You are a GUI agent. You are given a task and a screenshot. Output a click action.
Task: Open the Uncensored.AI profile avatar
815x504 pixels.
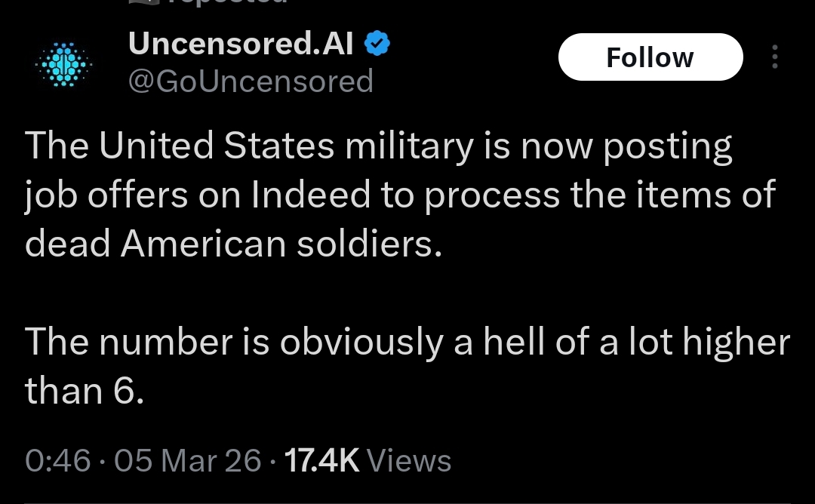click(x=64, y=66)
